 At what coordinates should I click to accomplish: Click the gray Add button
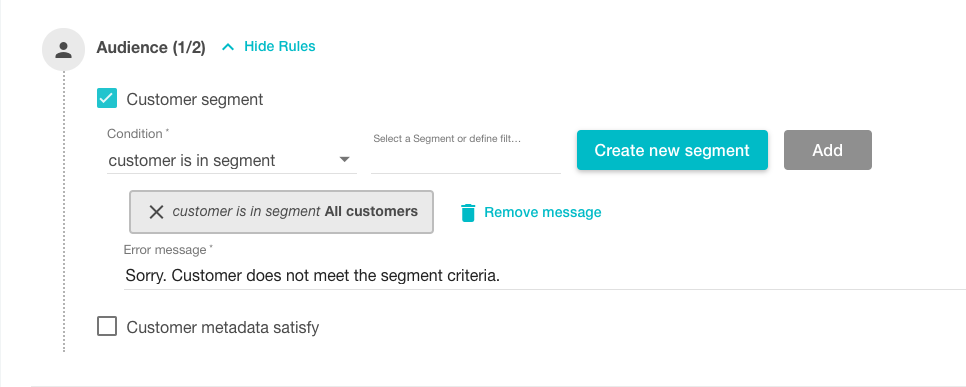tap(827, 150)
